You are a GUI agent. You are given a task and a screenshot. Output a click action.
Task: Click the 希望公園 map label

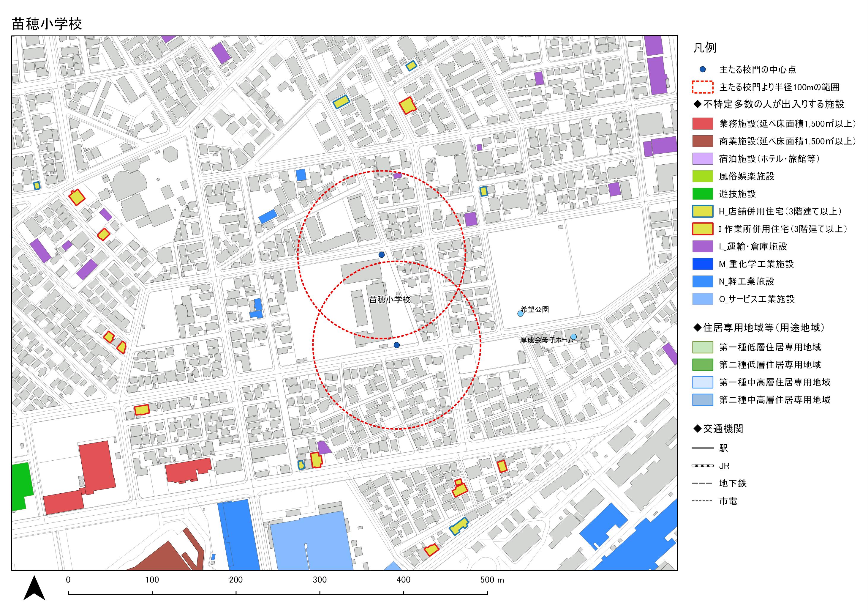535,309
